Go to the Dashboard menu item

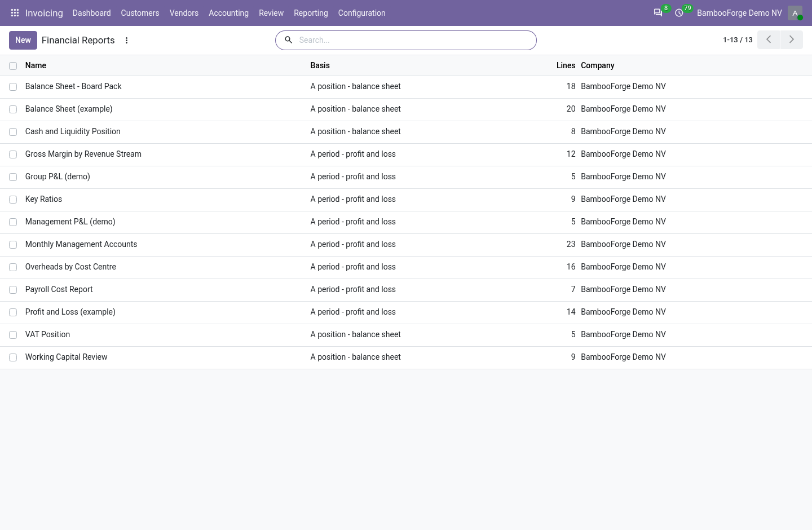coord(91,13)
